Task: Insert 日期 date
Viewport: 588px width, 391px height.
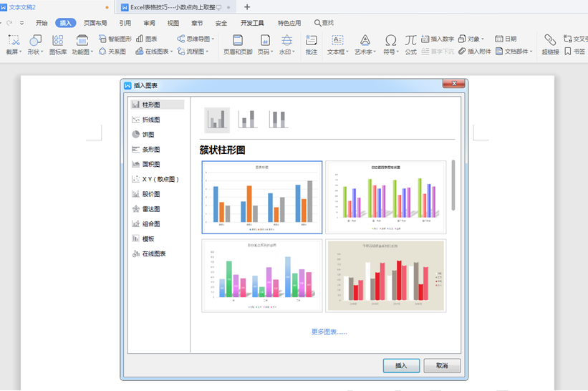Action: [506, 39]
